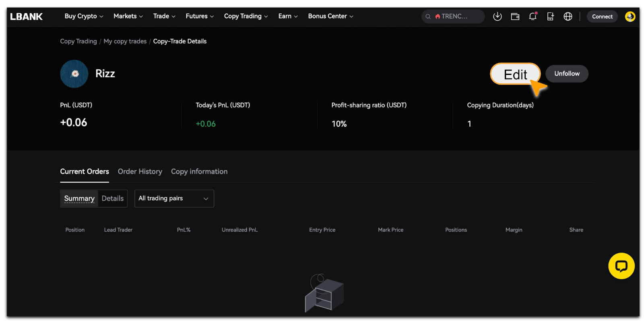Screen dimensions: 644x321
Task: Expand the Buy Crypto menu
Action: tap(84, 17)
